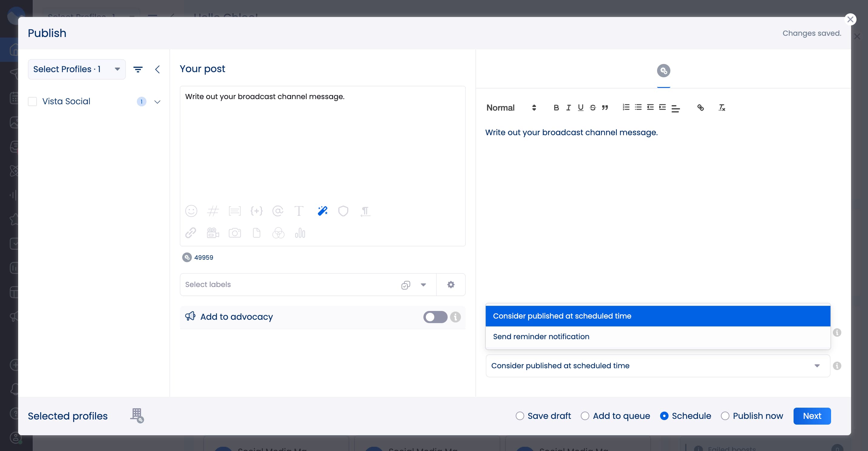Click the bold formatting button
This screenshot has width=868, height=451.
(x=556, y=108)
